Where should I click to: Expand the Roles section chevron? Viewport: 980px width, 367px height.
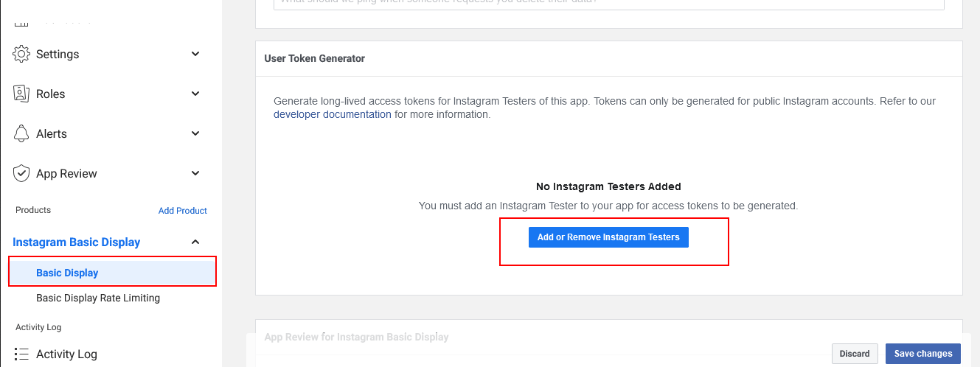[x=195, y=94]
